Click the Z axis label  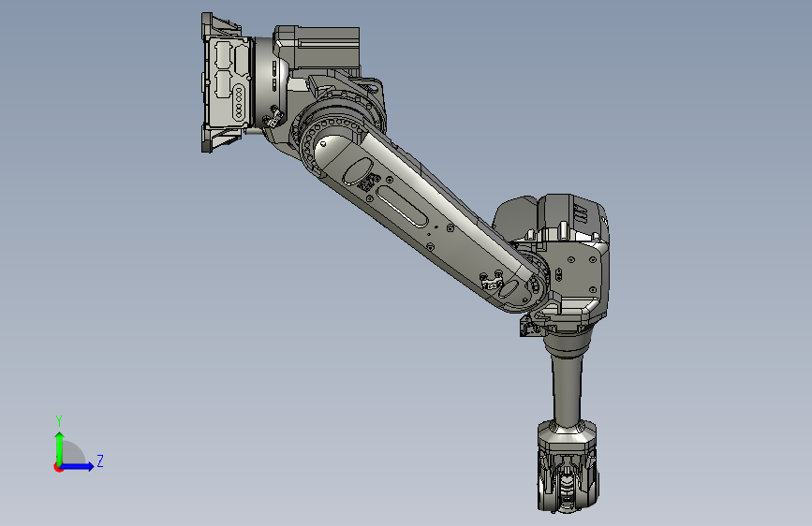pos(100,460)
